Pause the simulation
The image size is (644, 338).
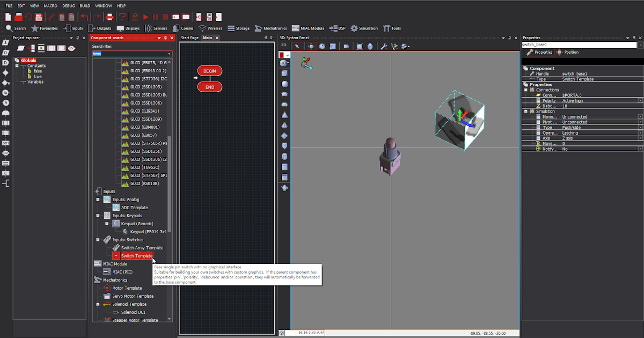(x=156, y=17)
